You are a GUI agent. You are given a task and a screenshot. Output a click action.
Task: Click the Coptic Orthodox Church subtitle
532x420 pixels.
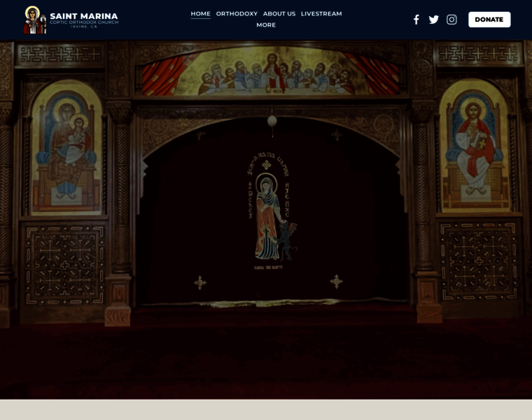(x=84, y=22)
